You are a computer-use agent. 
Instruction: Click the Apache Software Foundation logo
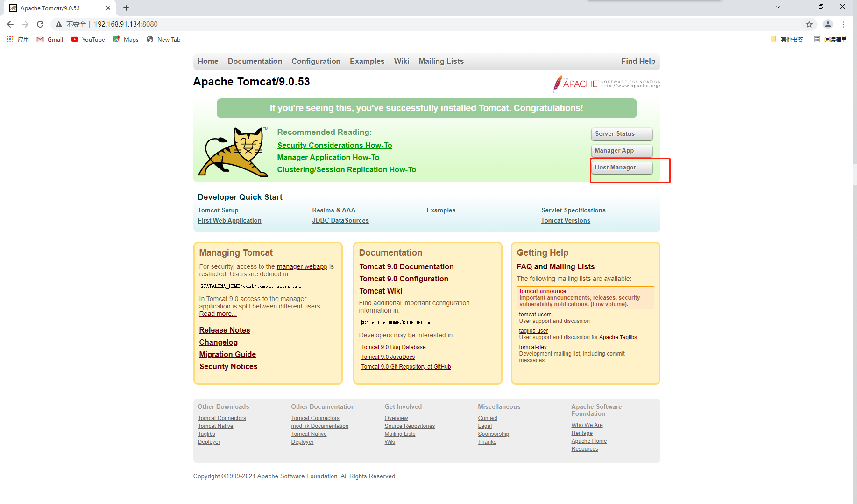pos(607,84)
